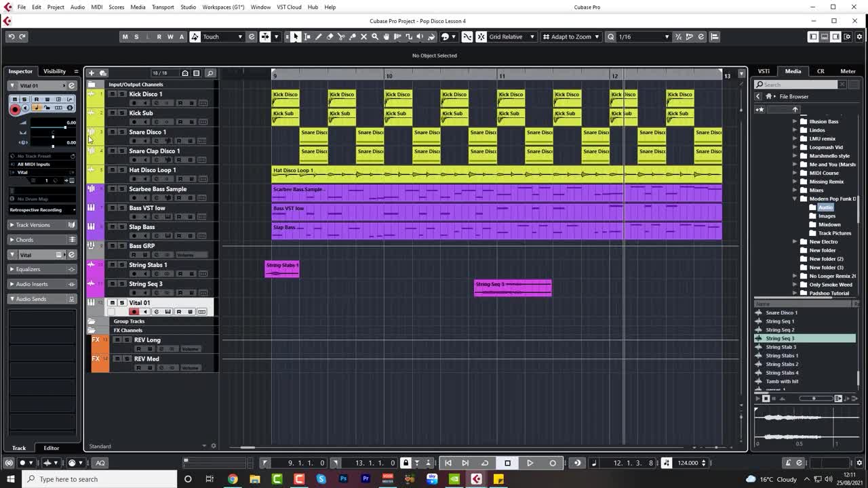Click the Play transport button
This screenshot has height=488, width=868.
click(530, 463)
